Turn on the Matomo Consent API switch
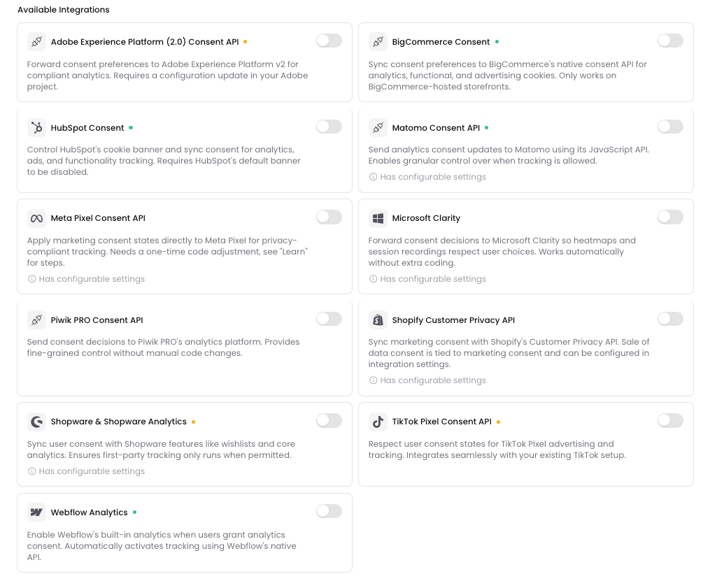This screenshot has width=724, height=588. click(670, 127)
